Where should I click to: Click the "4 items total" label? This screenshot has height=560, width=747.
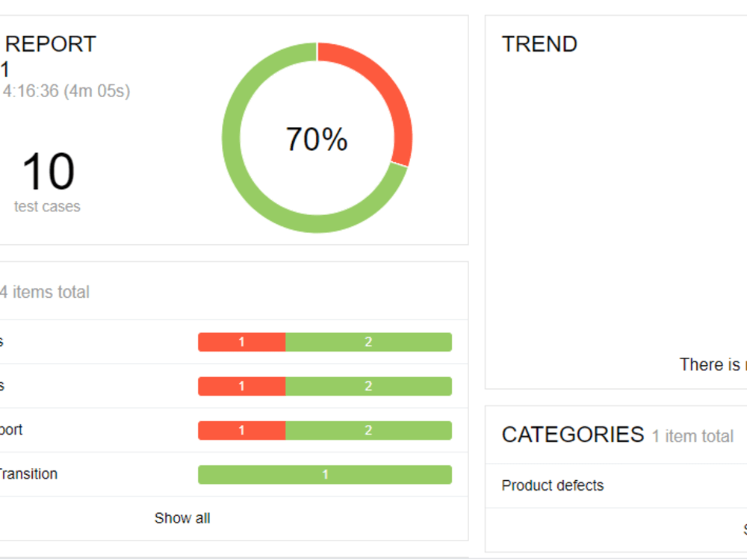(x=45, y=292)
